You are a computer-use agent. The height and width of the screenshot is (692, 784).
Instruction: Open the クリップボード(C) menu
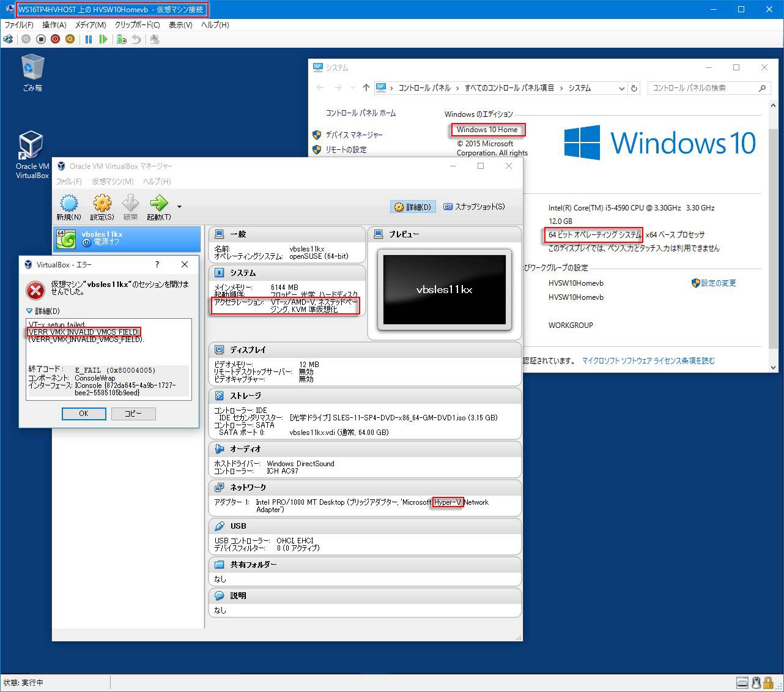138,25
